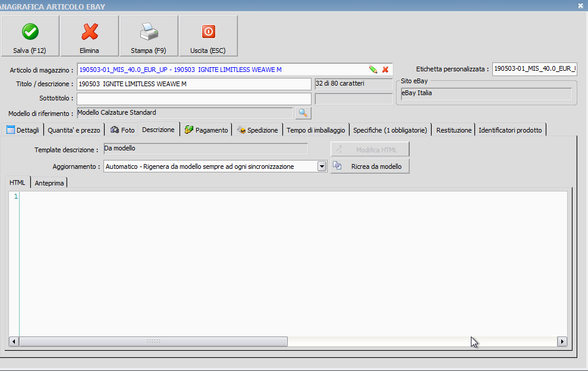Screen dimensions: 588x371
Task: Click the calendar icon on Dettagli tab
Action: pos(11,130)
